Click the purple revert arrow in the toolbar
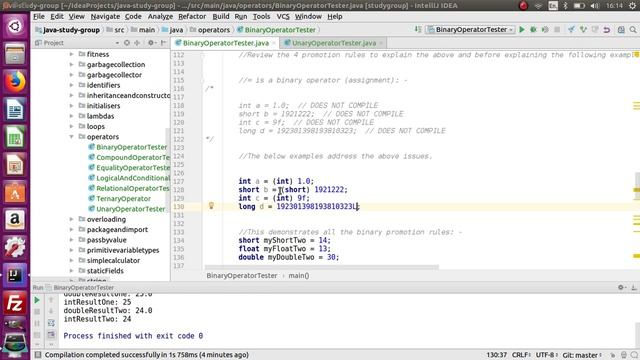The height and width of the screenshot is (360, 640). click(607, 29)
